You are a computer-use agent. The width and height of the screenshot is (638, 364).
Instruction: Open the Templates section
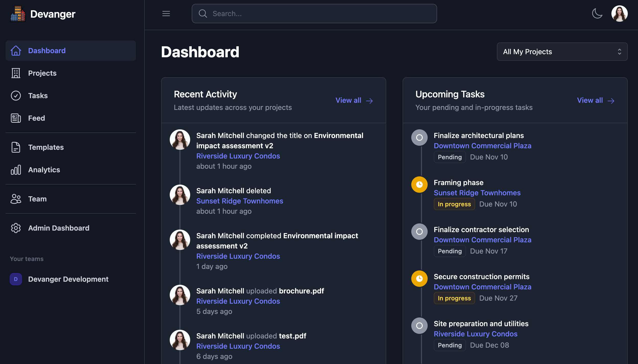click(x=46, y=147)
